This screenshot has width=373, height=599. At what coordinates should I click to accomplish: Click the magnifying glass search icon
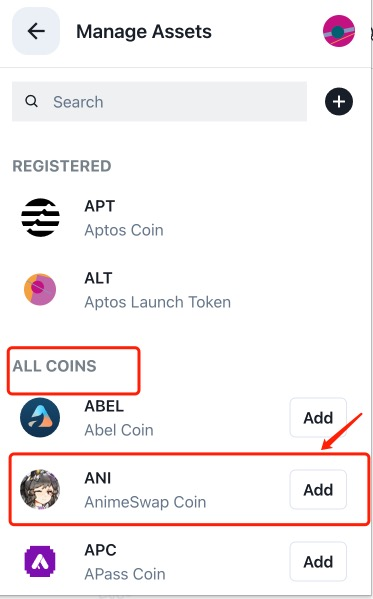point(31,101)
